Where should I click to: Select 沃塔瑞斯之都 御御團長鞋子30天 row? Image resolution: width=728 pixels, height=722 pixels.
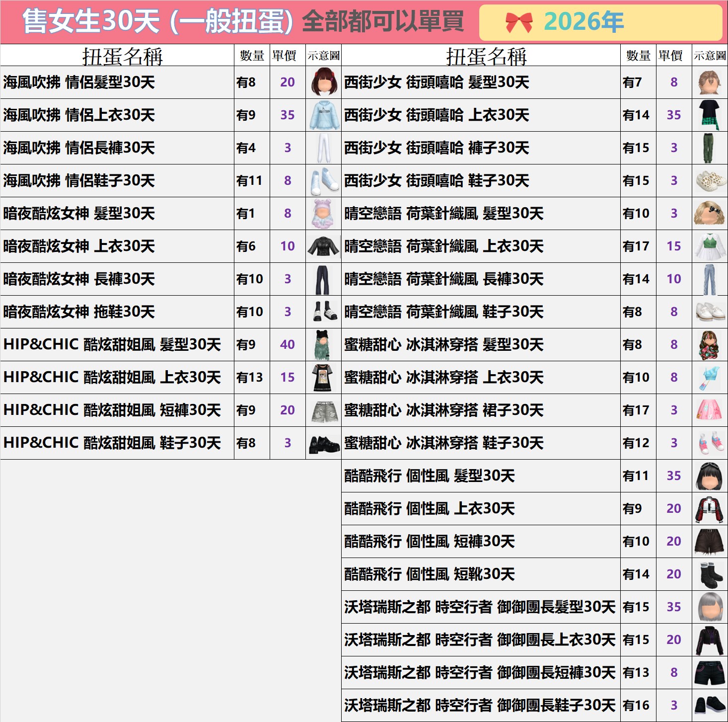pos(480,705)
